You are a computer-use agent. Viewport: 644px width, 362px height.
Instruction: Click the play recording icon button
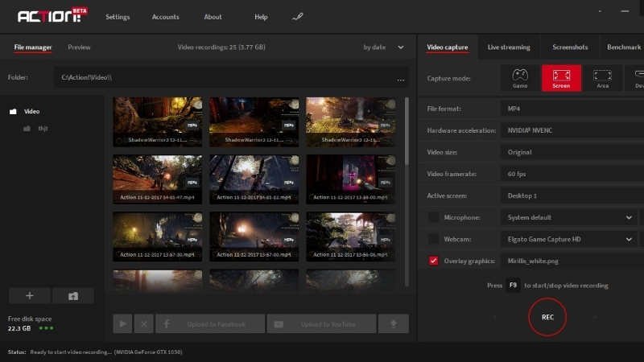(x=122, y=324)
